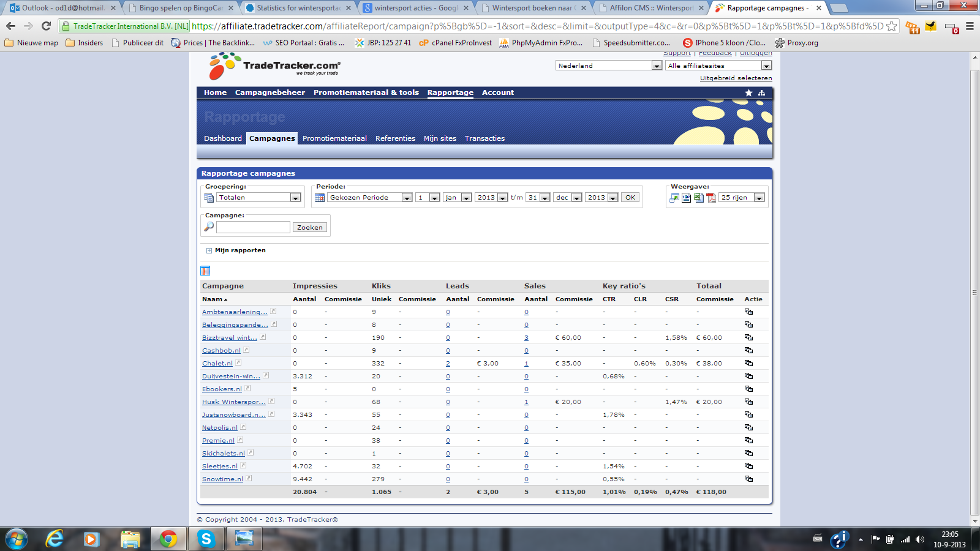Switch to Outlook browser tab
The height and width of the screenshot is (551, 980).
coord(61,8)
